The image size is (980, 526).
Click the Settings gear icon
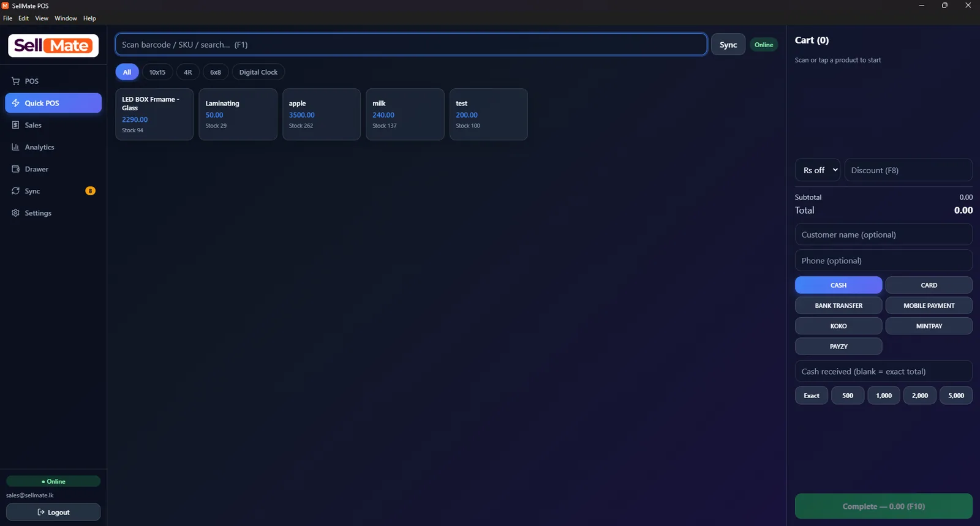(16, 213)
